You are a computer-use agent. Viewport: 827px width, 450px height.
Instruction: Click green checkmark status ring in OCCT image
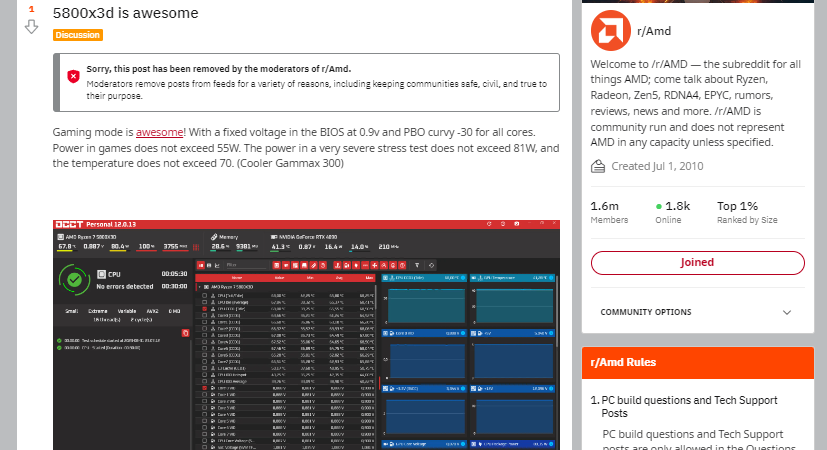click(x=74, y=280)
